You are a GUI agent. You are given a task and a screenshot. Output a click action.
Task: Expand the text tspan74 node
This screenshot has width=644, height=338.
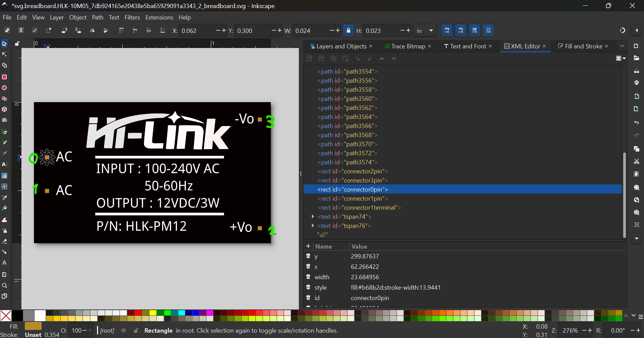[313, 217]
